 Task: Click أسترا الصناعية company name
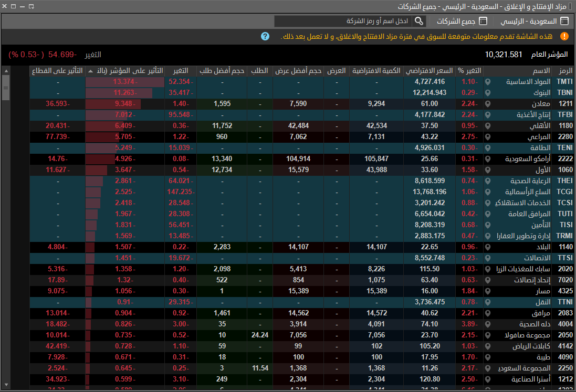pos(531,379)
